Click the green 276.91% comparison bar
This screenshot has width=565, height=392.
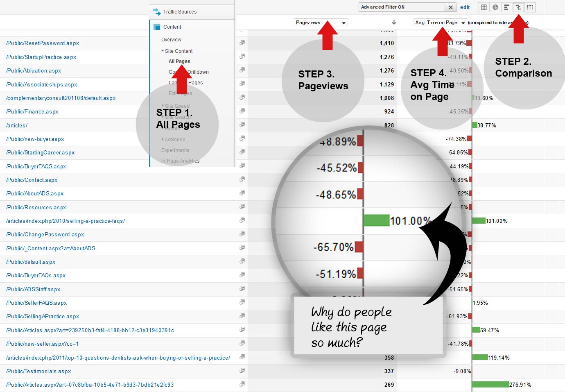(490, 385)
